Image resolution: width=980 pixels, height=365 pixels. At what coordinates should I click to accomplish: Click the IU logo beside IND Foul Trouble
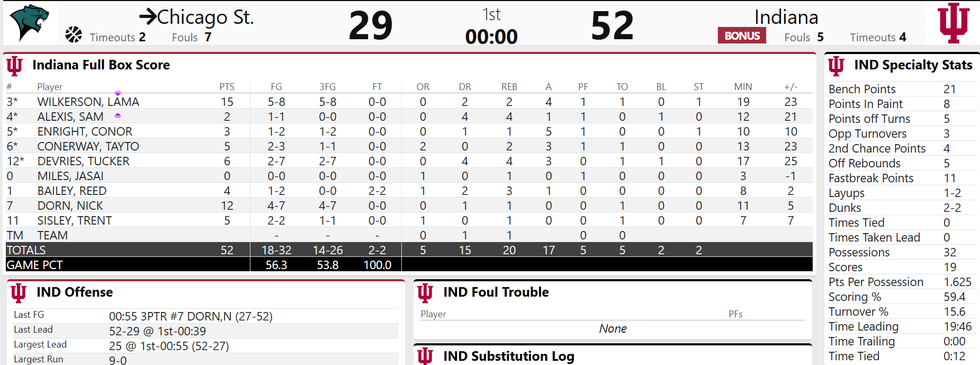click(x=425, y=292)
